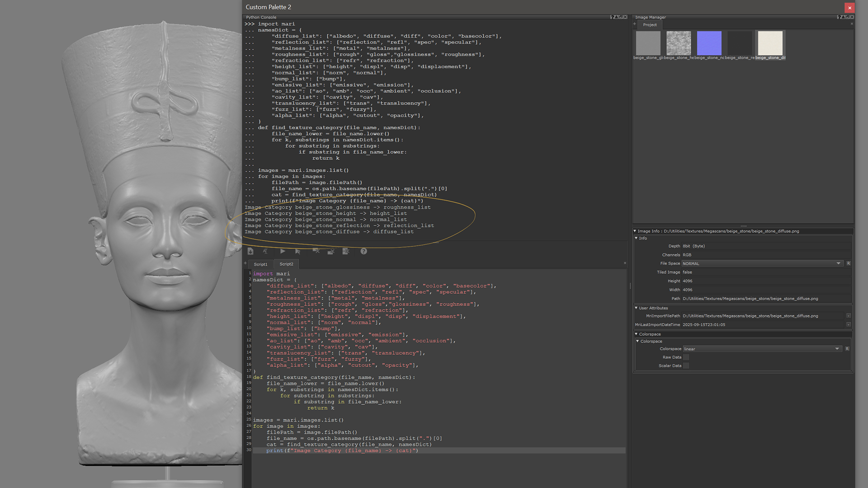Select the beige_stone_height noise thumbnail
Screen dimensions: 868x488
[679, 43]
